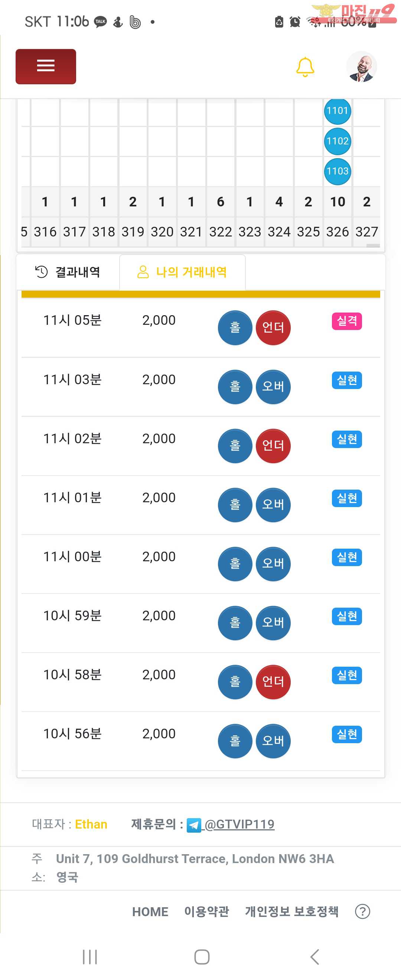Switch to 나의 거래내역 tab
Image resolution: width=401 pixels, height=980 pixels.
pos(182,272)
